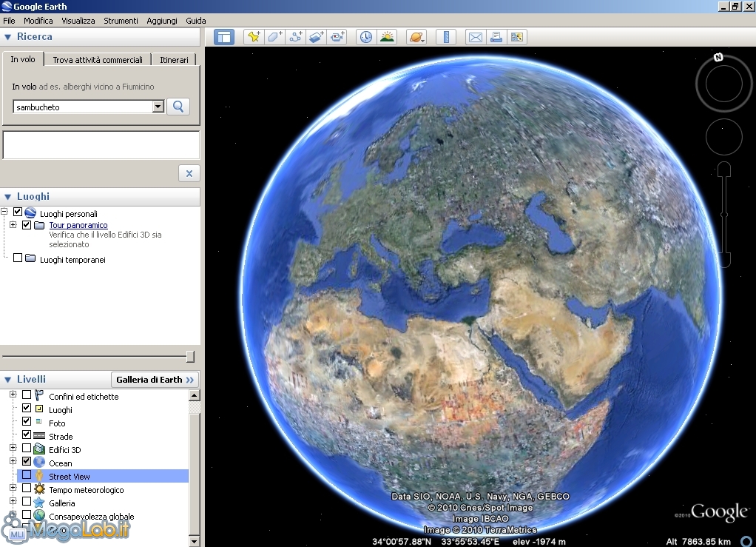Record a tour with the camera icon
The image size is (756, 547).
pyautogui.click(x=337, y=37)
